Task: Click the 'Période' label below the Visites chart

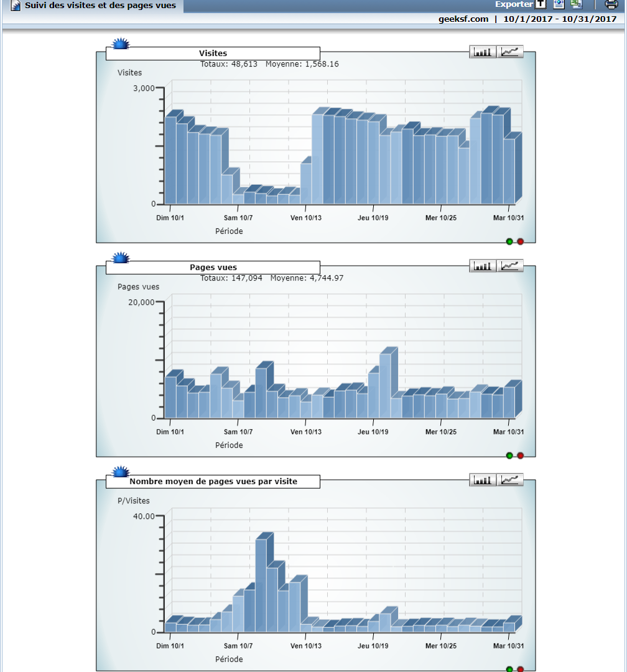Action: 229,231
